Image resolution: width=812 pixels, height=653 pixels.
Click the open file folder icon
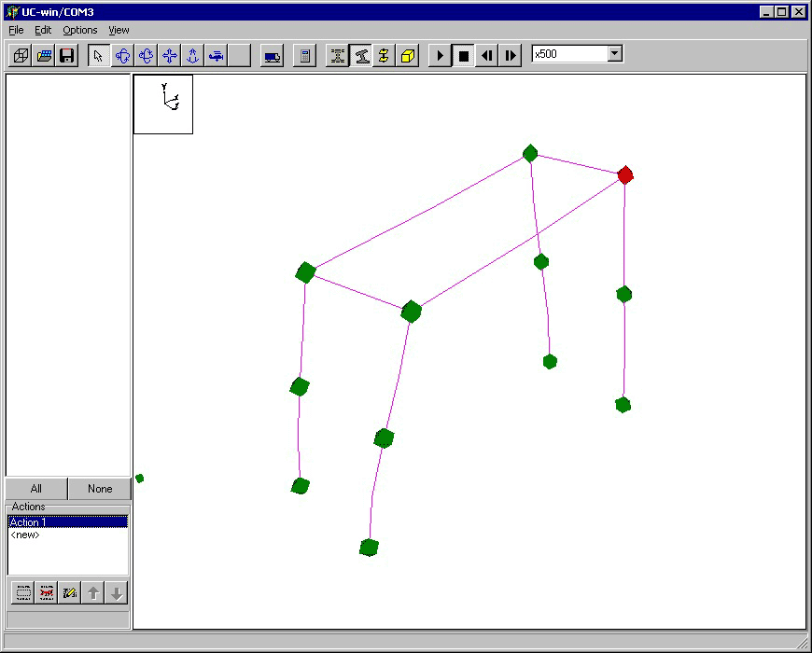44,56
